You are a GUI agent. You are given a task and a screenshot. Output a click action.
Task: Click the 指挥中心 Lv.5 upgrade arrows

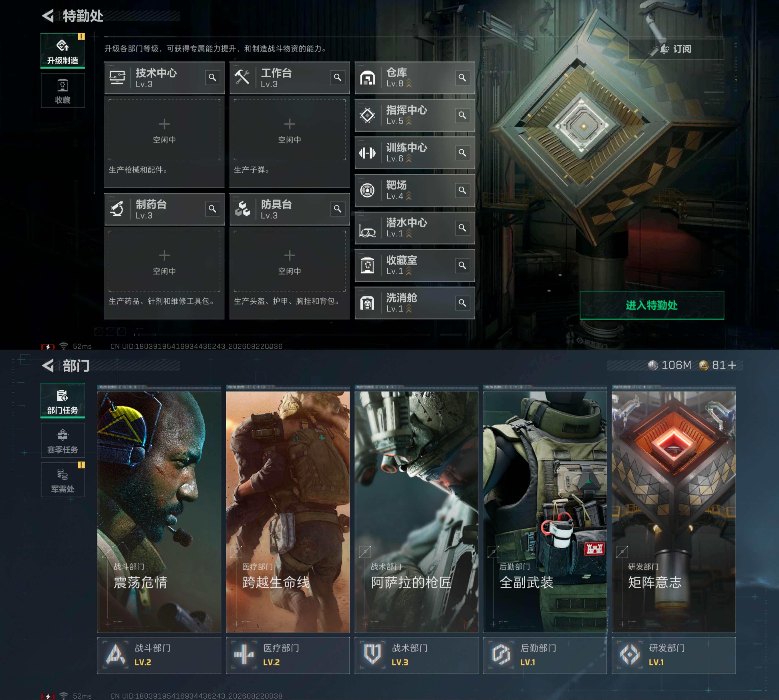coord(409,121)
